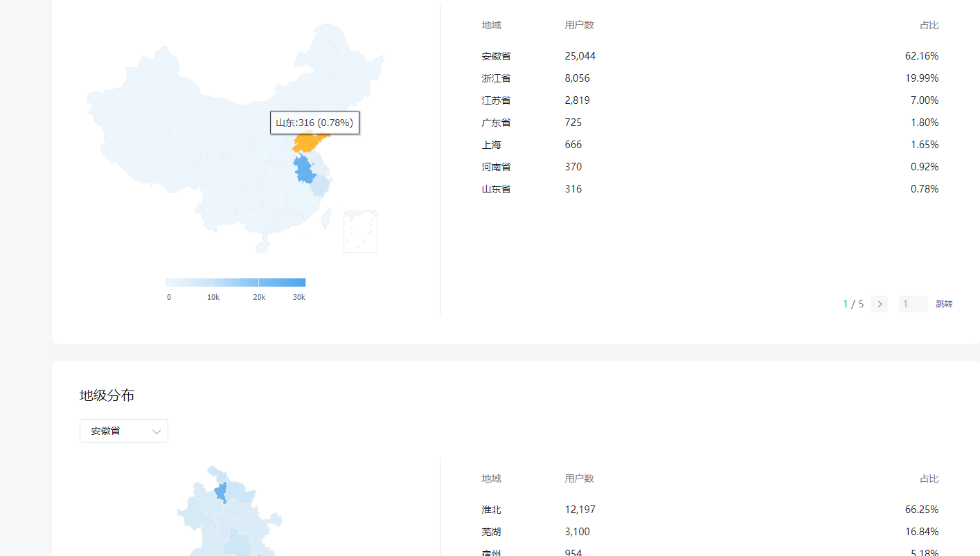Select the light blue 浙江 province on the China map

point(321,186)
